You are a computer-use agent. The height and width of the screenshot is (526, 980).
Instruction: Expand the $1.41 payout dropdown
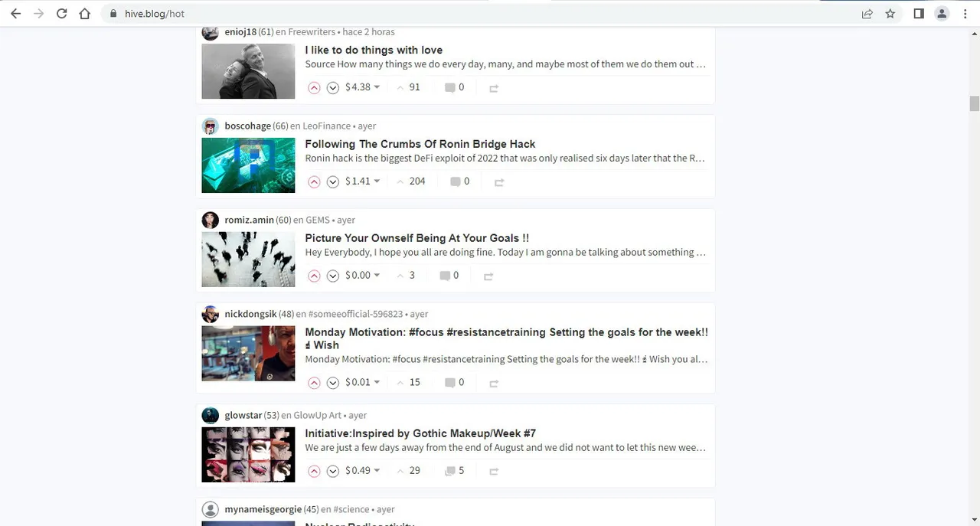tap(363, 181)
